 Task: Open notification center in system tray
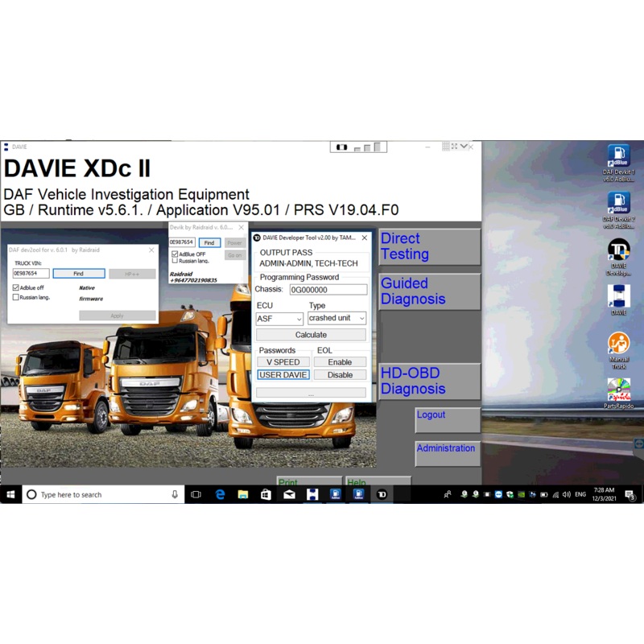coord(630,495)
